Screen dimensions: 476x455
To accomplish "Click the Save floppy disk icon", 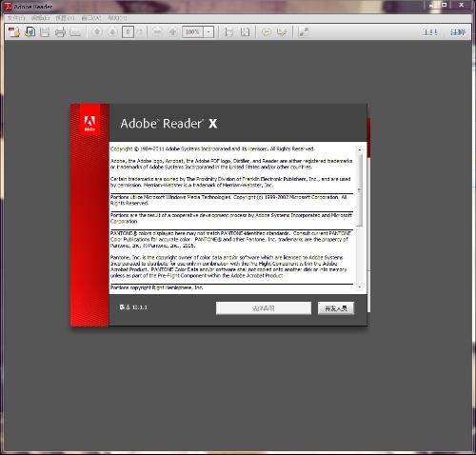I will click(x=45, y=32).
